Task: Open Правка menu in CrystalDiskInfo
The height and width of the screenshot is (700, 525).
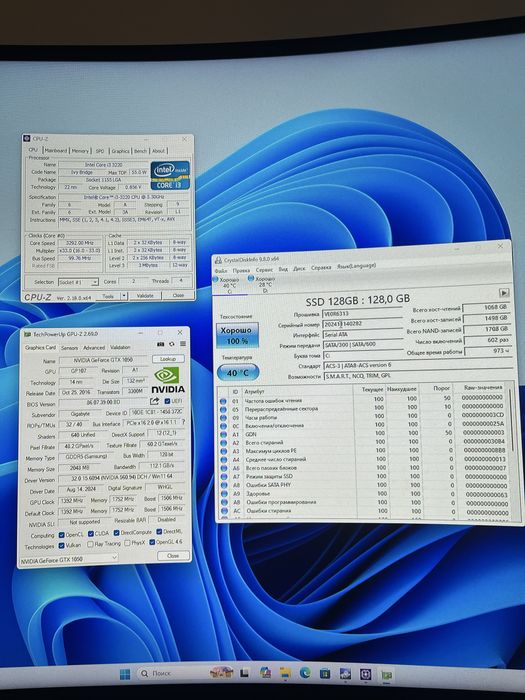Action: coord(241,270)
